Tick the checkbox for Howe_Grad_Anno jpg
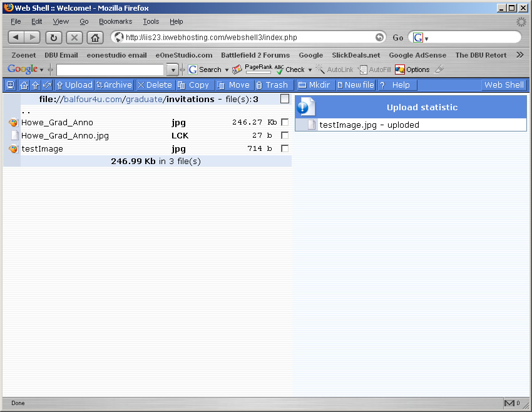The height and width of the screenshot is (412, 532). tap(285, 122)
